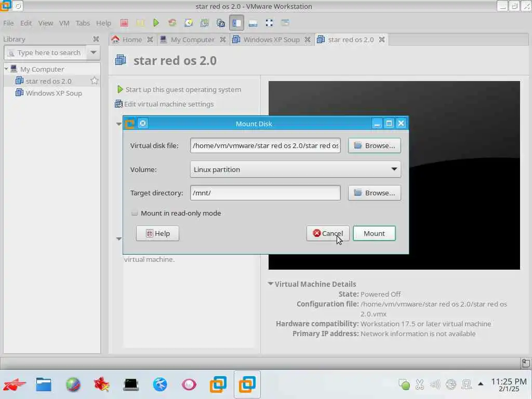Browse for the target directory
The height and width of the screenshot is (399, 532).
tap(374, 193)
